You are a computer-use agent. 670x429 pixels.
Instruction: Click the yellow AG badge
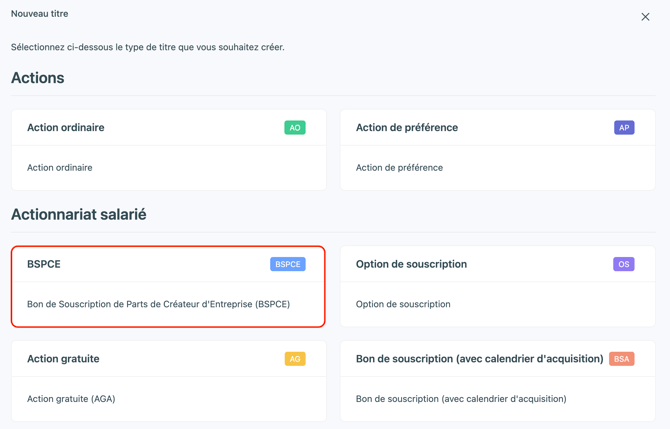(x=295, y=359)
